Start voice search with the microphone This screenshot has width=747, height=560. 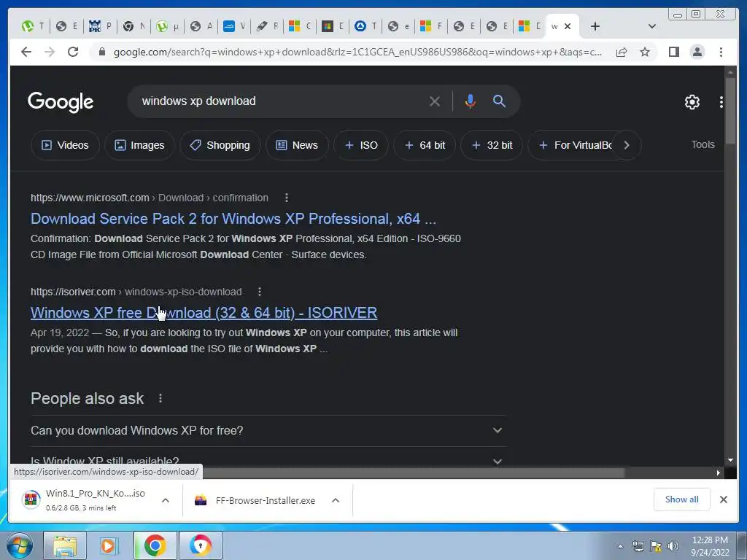(471, 101)
